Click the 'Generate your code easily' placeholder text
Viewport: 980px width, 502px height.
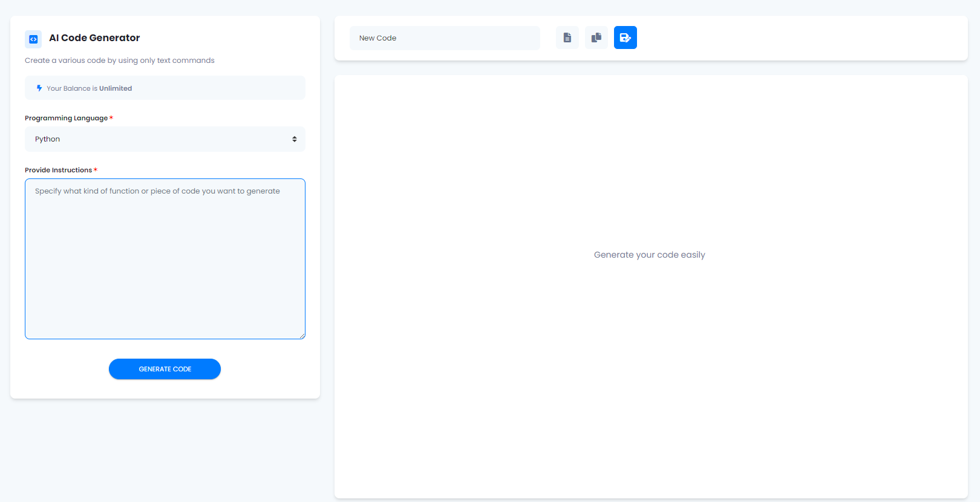point(650,255)
